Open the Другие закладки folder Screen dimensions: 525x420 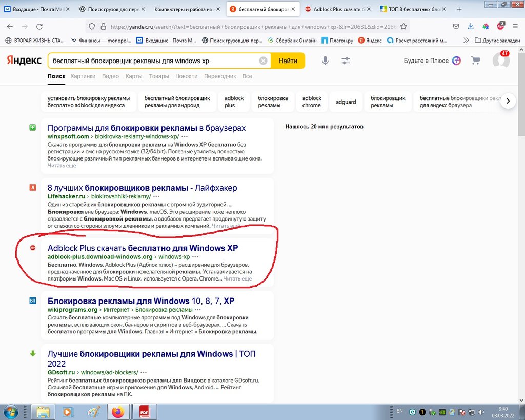click(x=497, y=41)
